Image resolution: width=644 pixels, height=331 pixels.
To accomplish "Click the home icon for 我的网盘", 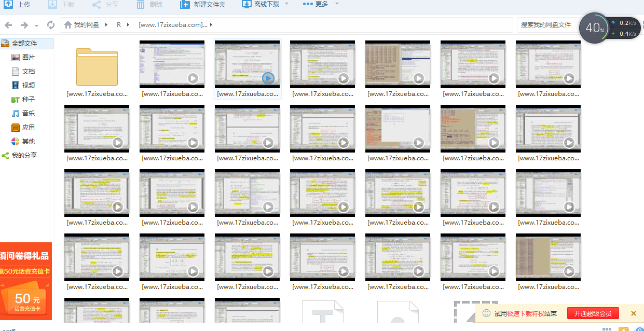I will tap(68, 24).
